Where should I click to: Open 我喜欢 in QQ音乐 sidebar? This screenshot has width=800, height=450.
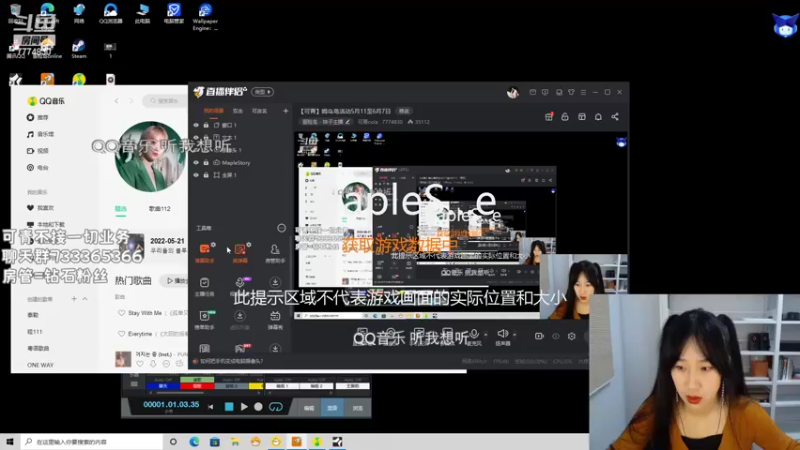tap(40, 208)
